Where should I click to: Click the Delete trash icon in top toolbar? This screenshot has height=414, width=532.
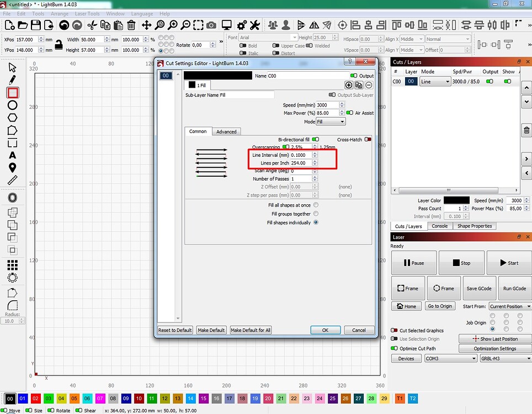coord(131,25)
